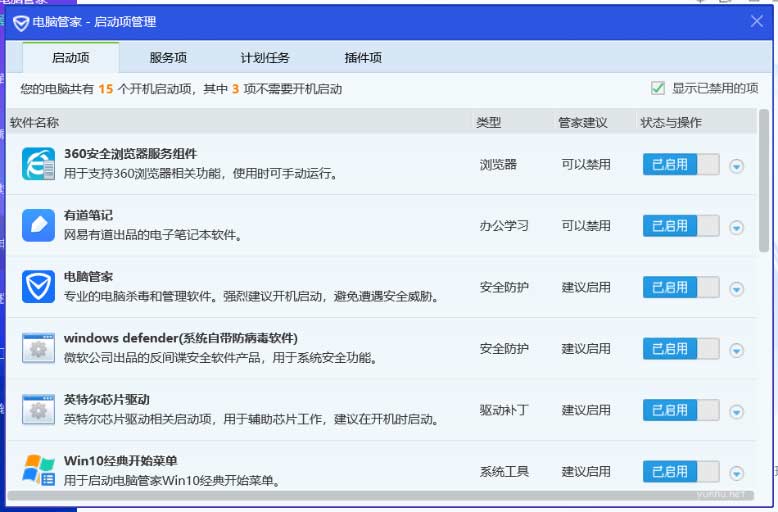Click the windows defender gear window icon

click(x=38, y=348)
